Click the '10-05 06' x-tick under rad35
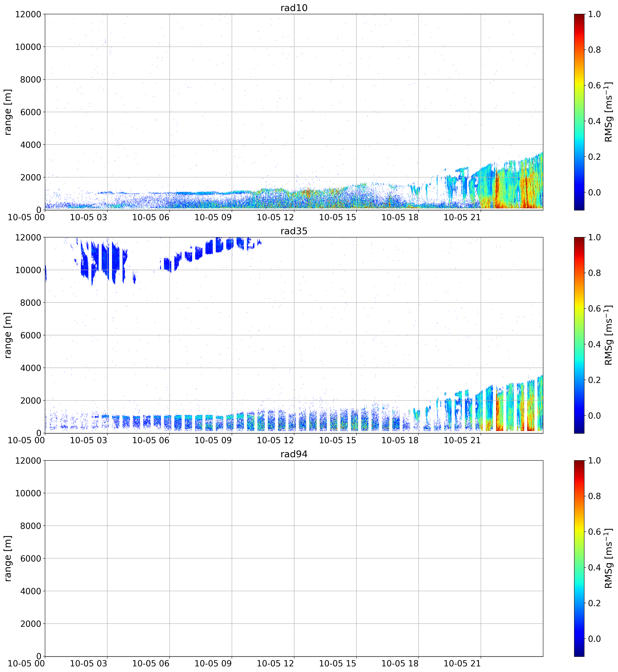618x672 pixels. (x=151, y=440)
